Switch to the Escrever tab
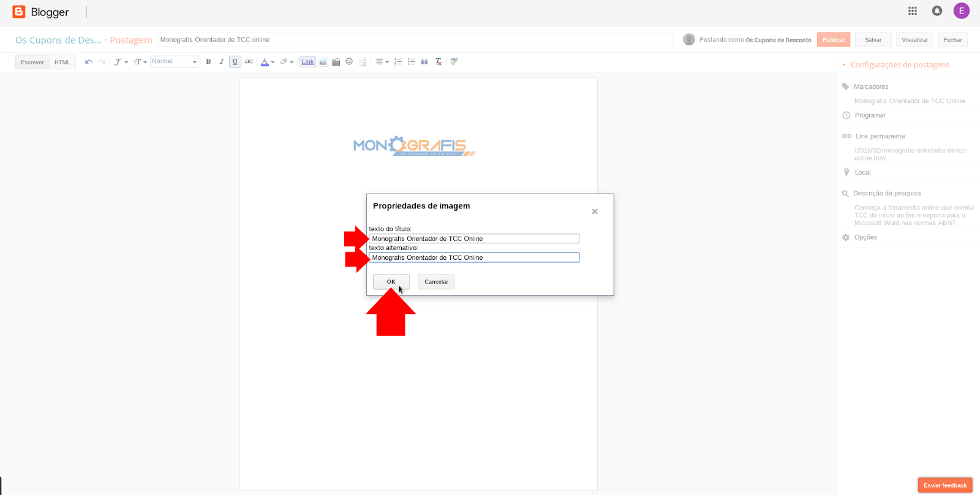Image resolution: width=980 pixels, height=495 pixels. point(32,62)
